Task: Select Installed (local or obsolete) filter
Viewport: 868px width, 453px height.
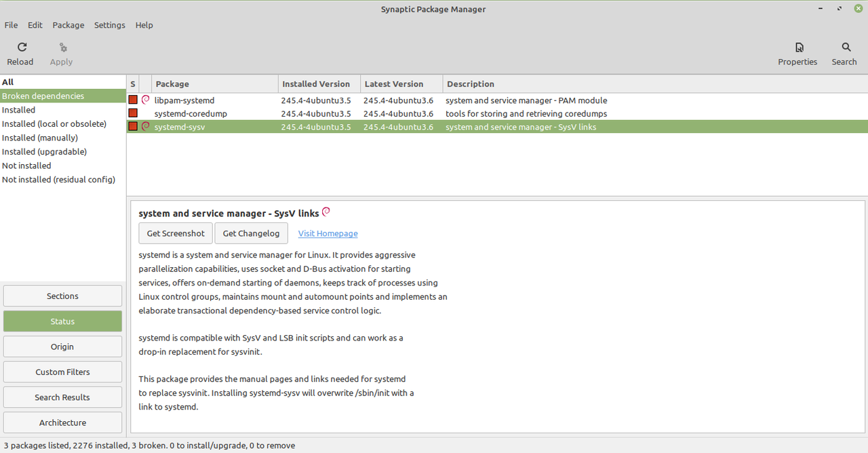Action: [63, 124]
